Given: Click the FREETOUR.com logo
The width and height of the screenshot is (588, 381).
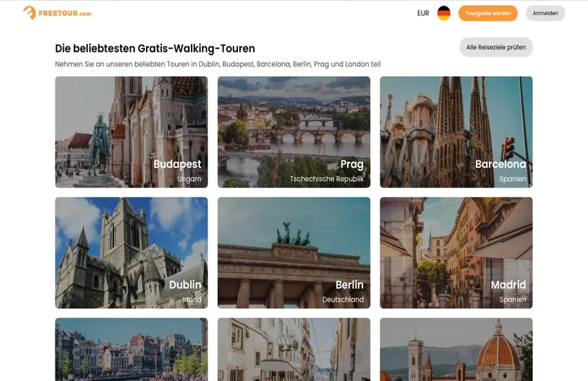Looking at the screenshot, I should click(57, 12).
